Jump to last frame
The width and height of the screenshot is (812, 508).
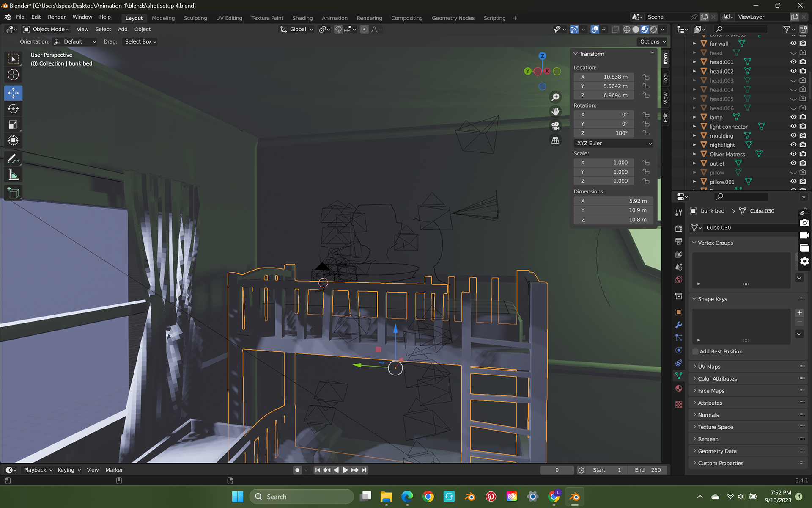364,470
